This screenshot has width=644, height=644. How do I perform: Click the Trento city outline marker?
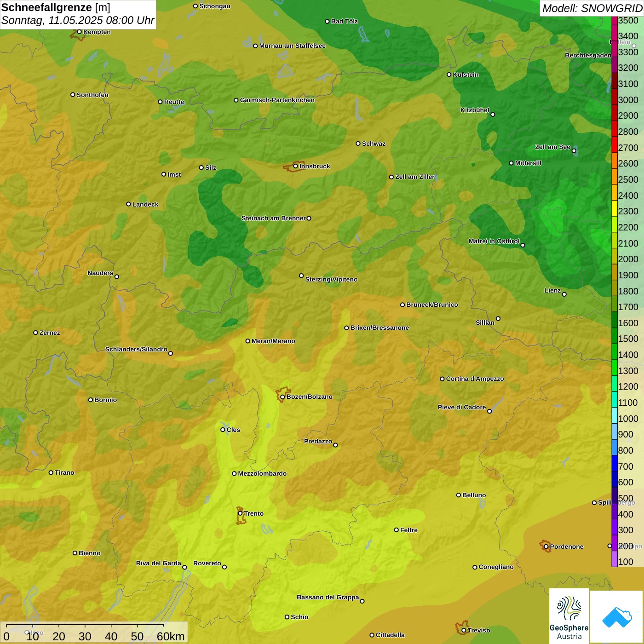pyautogui.click(x=241, y=516)
